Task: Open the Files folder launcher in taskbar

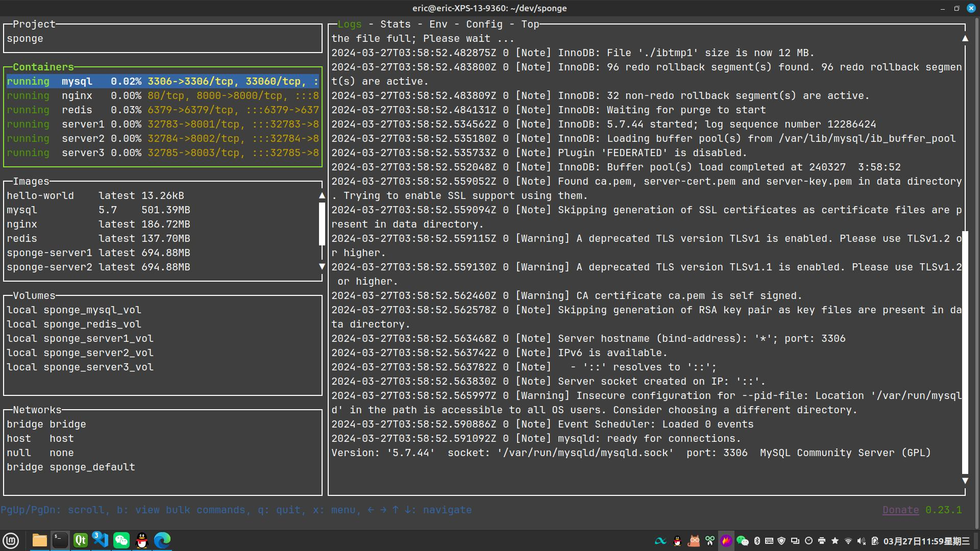Action: point(40,540)
